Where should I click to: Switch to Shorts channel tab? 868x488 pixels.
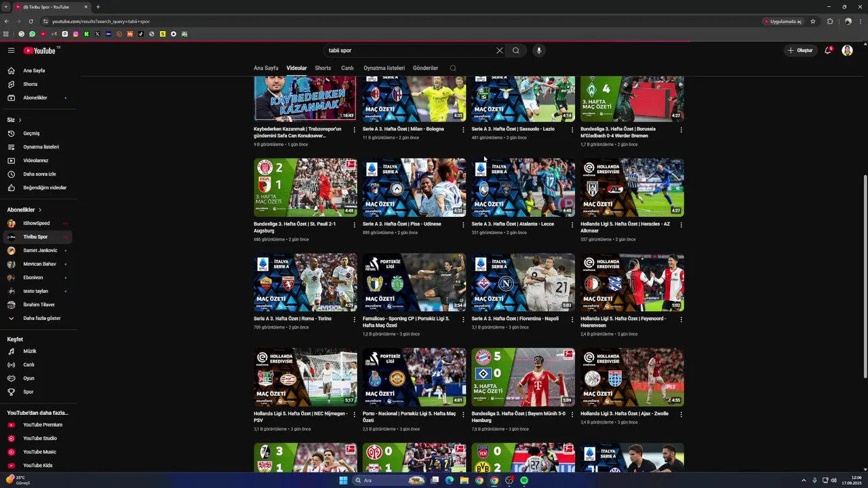click(323, 68)
